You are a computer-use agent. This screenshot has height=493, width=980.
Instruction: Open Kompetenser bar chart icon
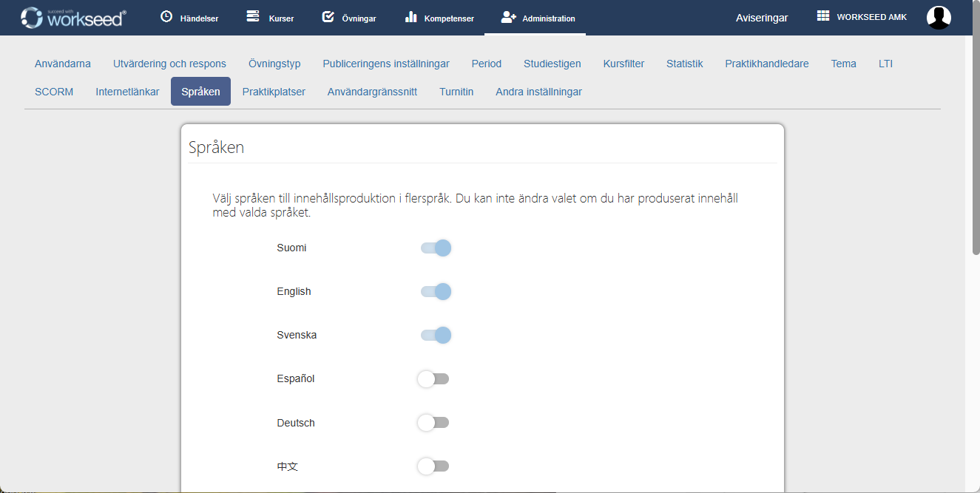point(411,17)
